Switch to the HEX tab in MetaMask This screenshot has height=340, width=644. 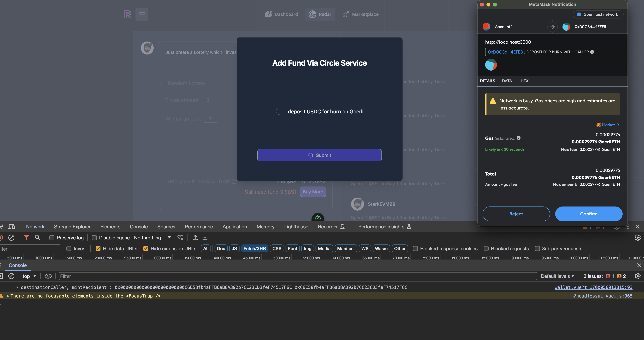[524, 81]
